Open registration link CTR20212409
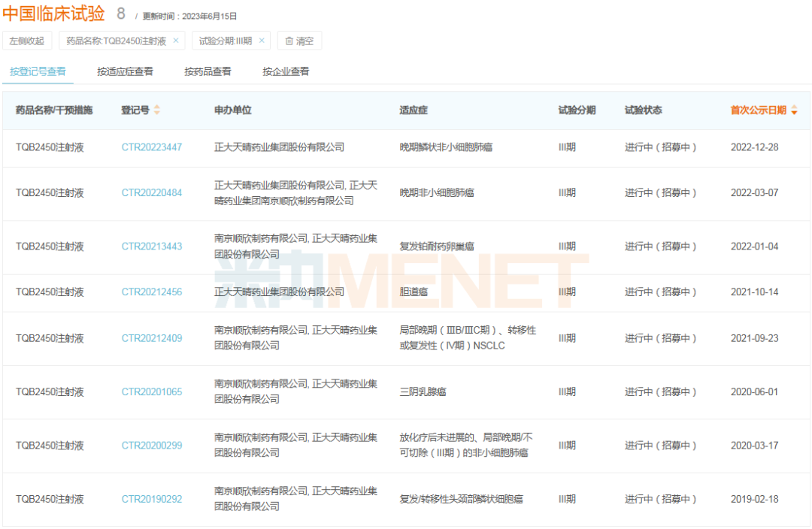 (152, 338)
